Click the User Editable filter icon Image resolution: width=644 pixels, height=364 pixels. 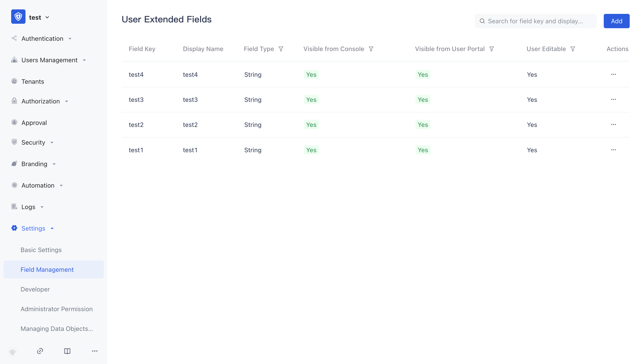573,49
